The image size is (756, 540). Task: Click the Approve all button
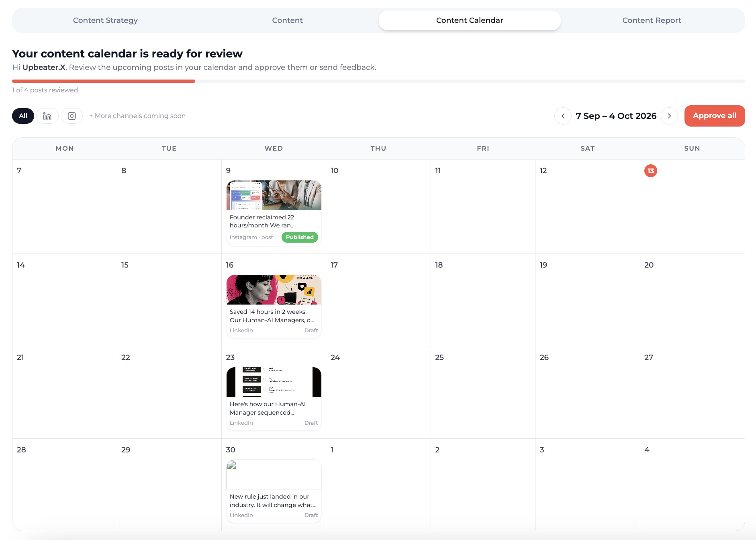point(715,116)
